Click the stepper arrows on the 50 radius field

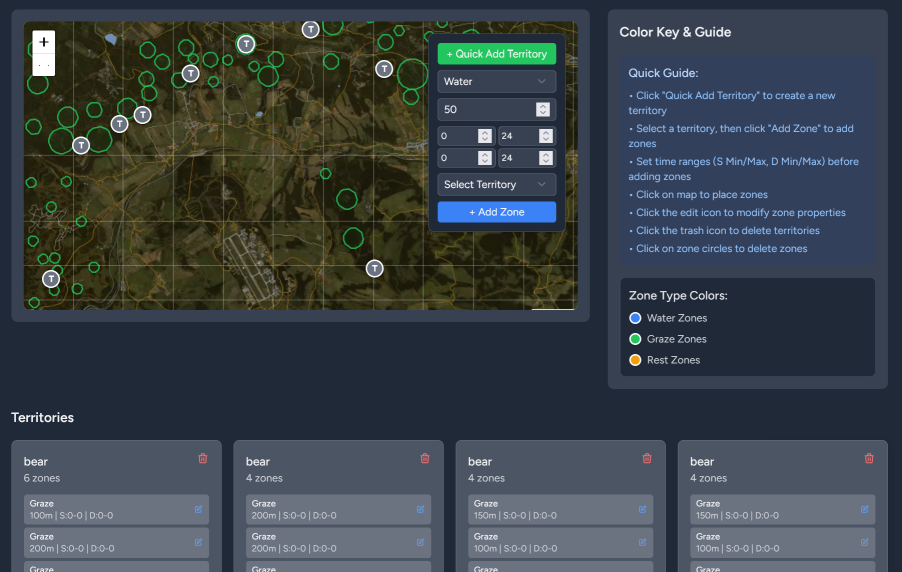(543, 110)
